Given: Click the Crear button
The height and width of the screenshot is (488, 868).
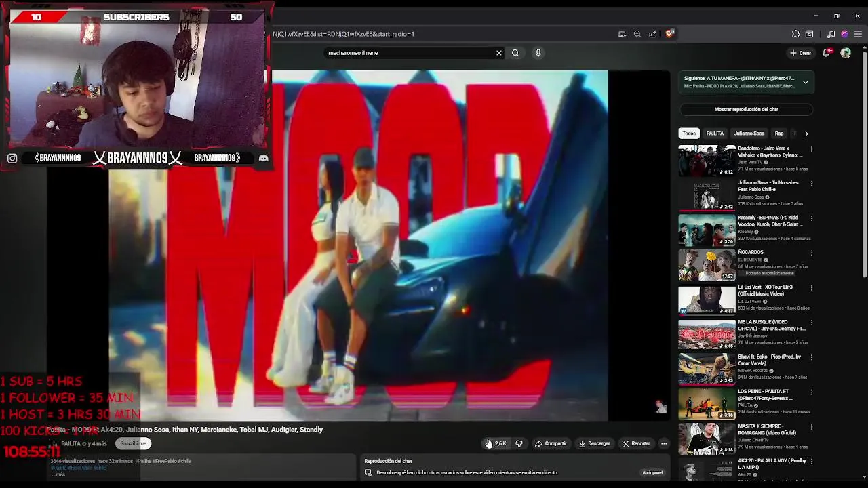Looking at the screenshot, I should click(800, 53).
